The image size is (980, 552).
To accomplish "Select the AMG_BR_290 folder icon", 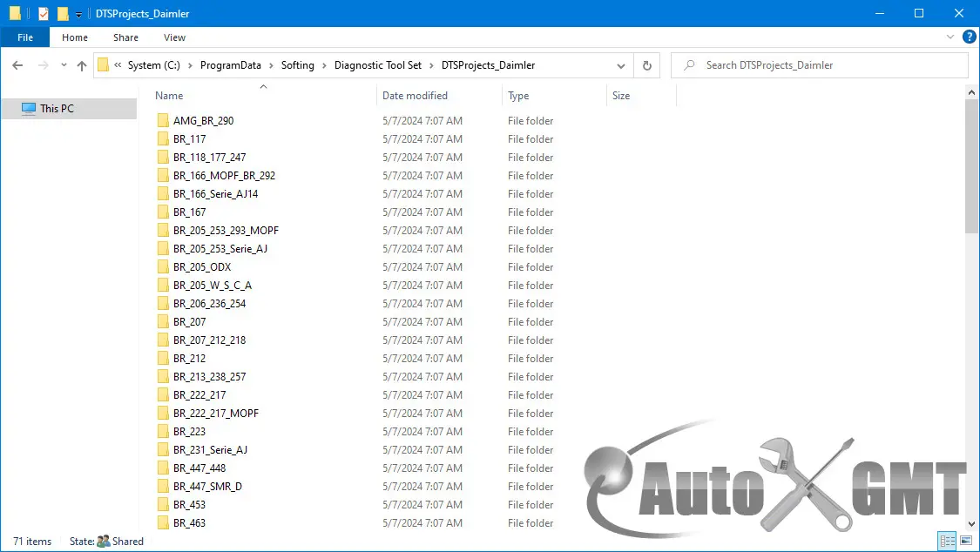I will coord(163,120).
